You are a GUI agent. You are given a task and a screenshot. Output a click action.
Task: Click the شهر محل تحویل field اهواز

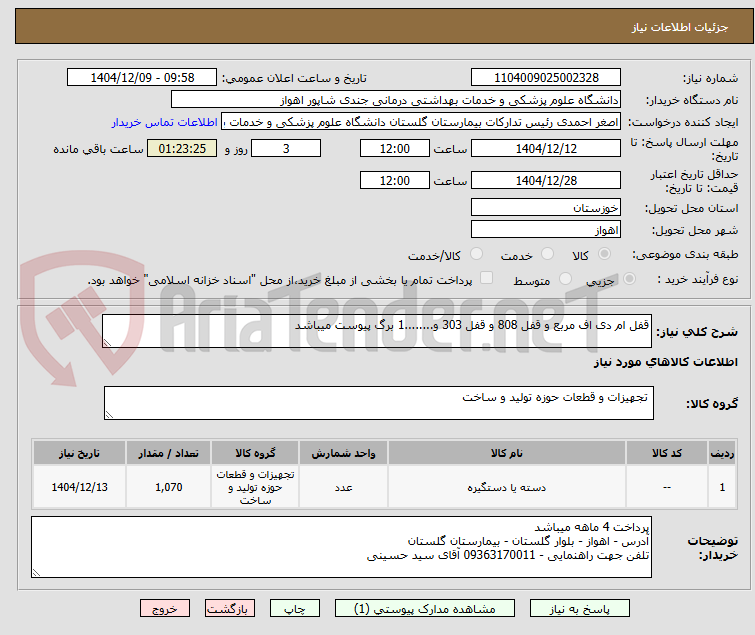(x=546, y=229)
